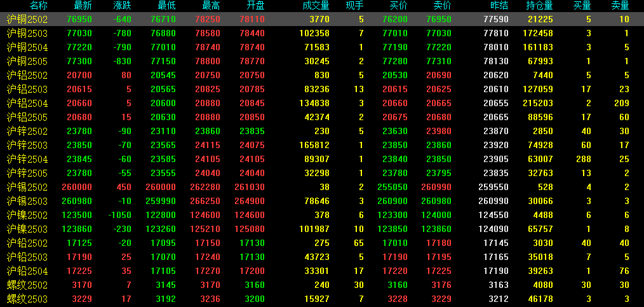Click 沪铝2504 open interest 215203
The height and width of the screenshot is (307, 644).
pyautogui.click(x=537, y=103)
